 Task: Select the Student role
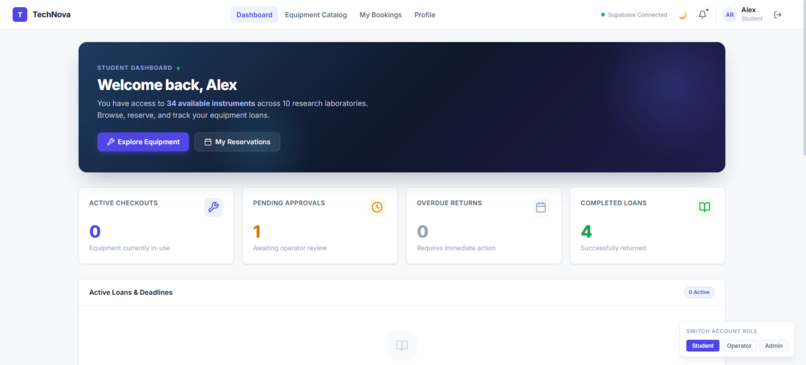tap(702, 346)
